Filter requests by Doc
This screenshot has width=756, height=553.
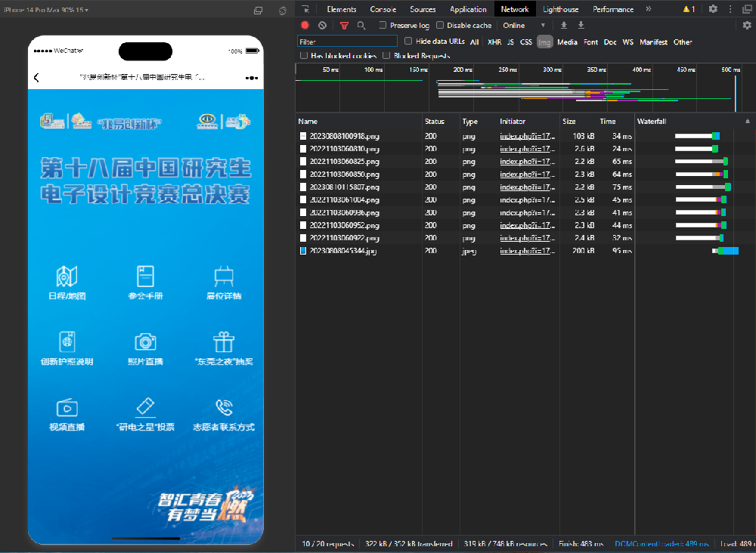pos(610,42)
